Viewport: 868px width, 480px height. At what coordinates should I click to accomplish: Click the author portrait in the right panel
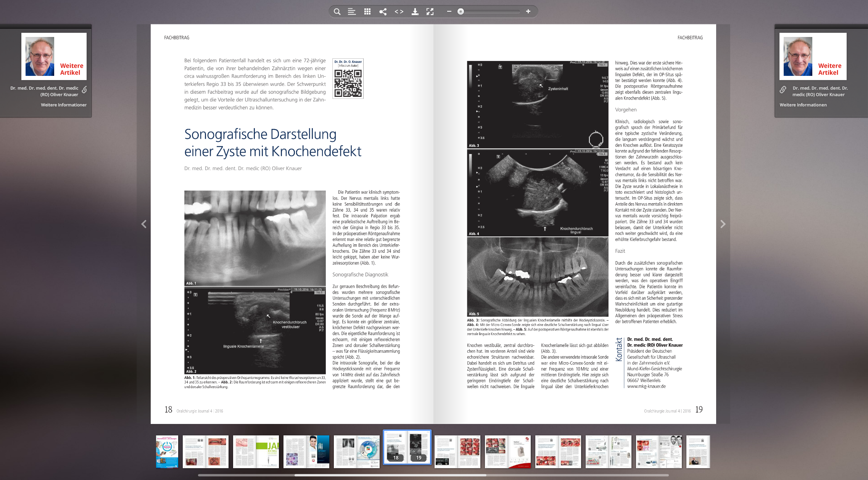[798, 56]
